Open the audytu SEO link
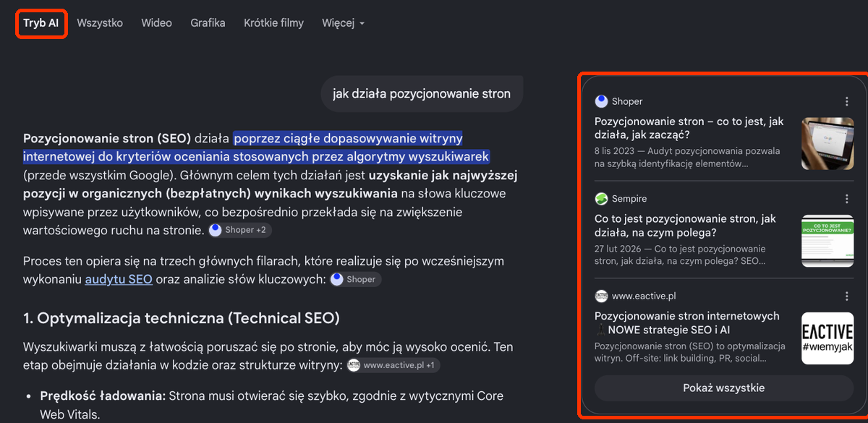The image size is (868, 423). pos(119,279)
